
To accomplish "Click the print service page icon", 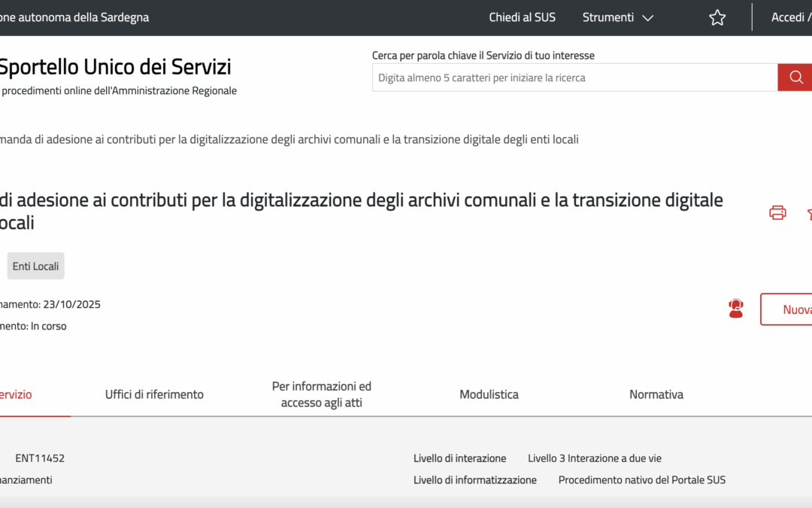I will point(777,212).
